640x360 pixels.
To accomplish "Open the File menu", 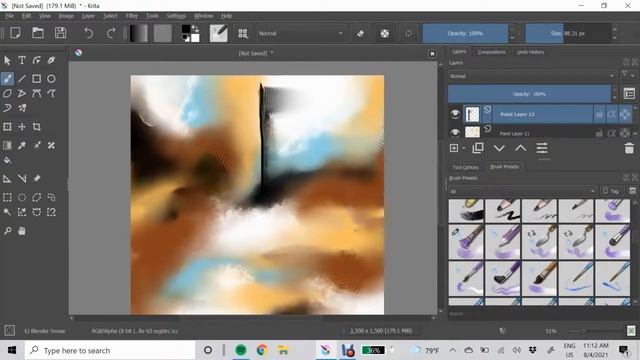I will pos(9,16).
